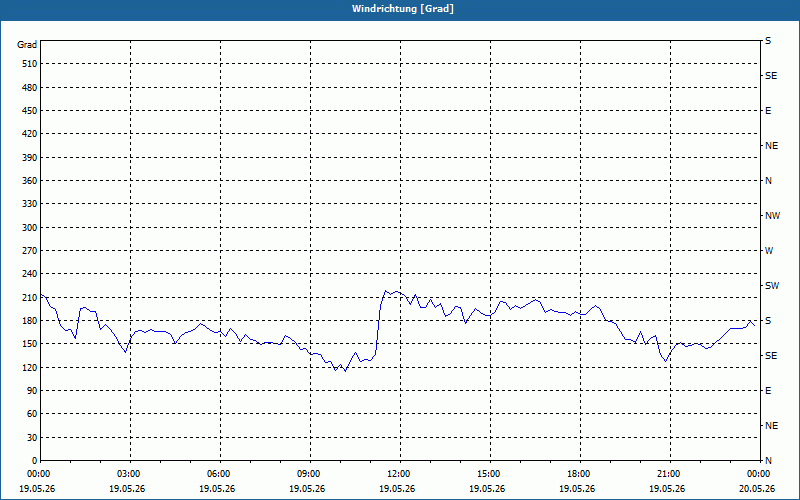Image resolution: width=800 pixels, height=500 pixels.
Task: Select the y-axis value "360"
Action: (30, 181)
